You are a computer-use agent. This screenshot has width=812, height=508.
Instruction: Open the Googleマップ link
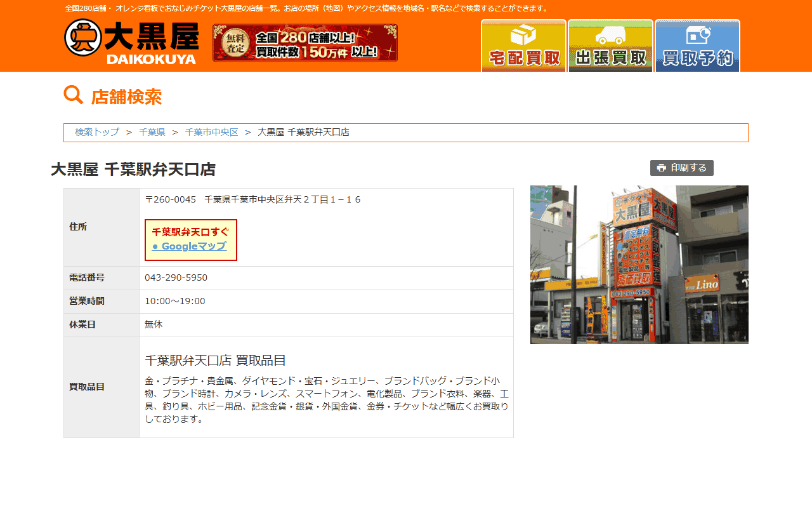pos(189,246)
